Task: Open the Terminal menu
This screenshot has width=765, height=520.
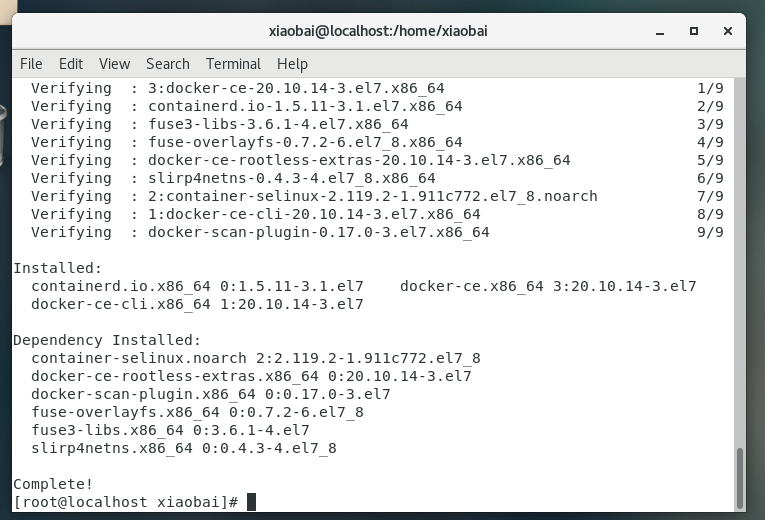Action: [233, 64]
